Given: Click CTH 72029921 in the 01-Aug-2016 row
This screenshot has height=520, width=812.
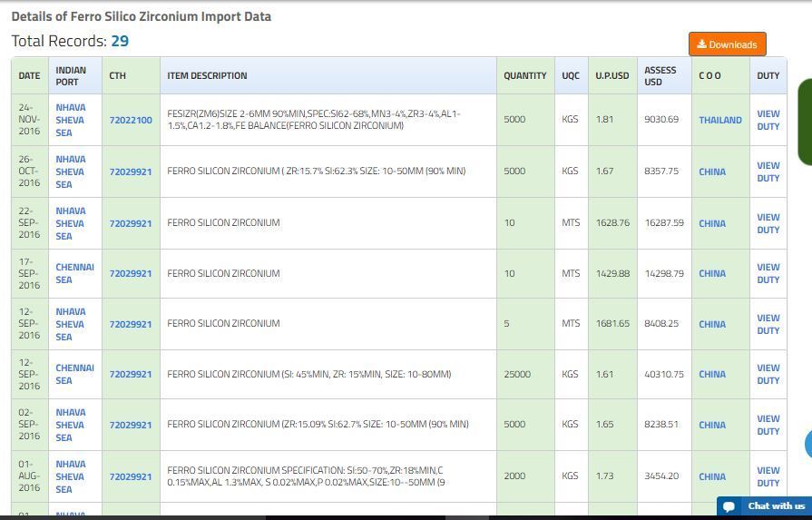Looking at the screenshot, I should (x=131, y=476).
